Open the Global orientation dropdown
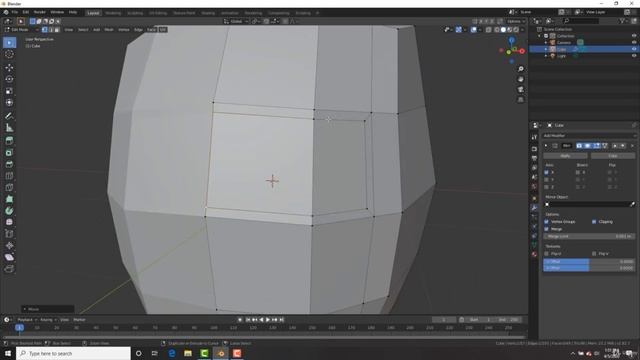This screenshot has width=640, height=360. [236, 21]
